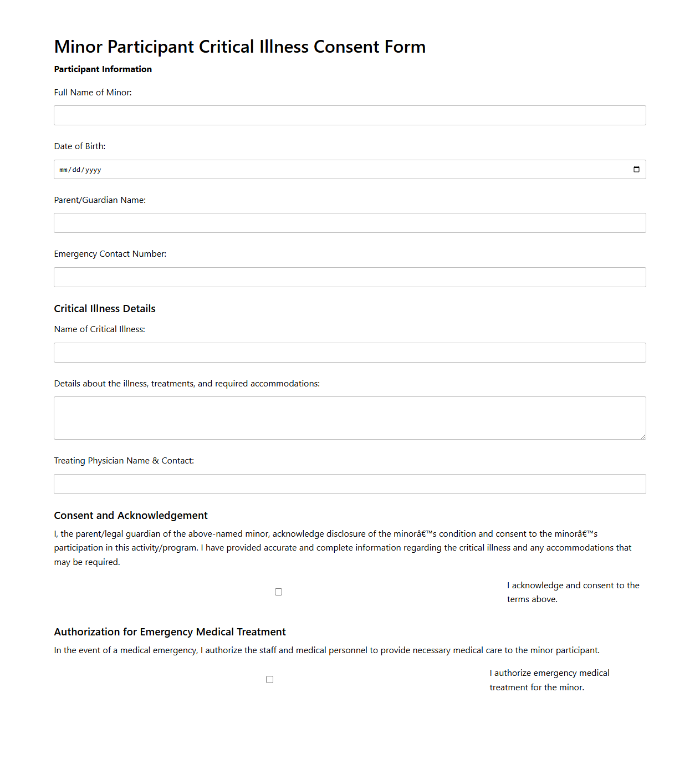This screenshot has width=700, height=779.
Task: Select the Treating Physician Name & Contact field
Action: [350, 483]
